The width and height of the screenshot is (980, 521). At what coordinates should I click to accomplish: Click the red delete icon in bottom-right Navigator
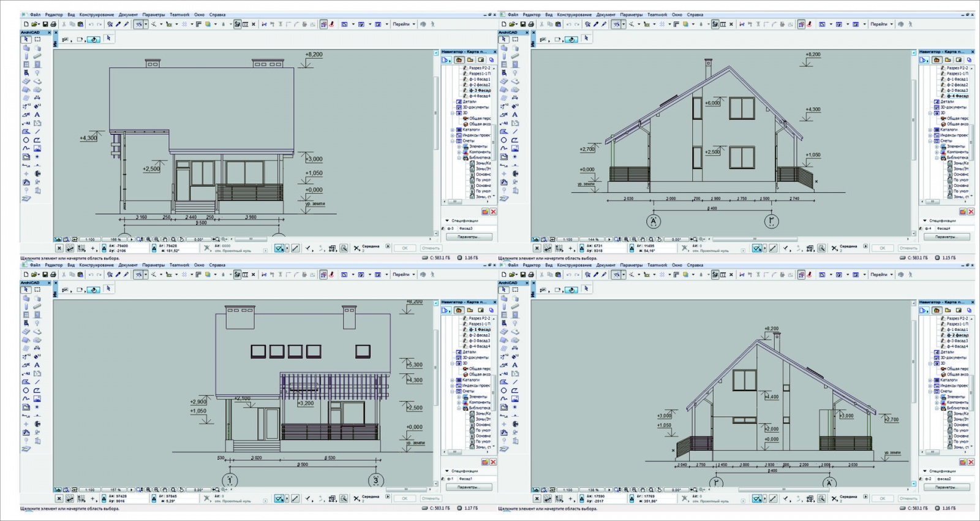click(x=971, y=462)
